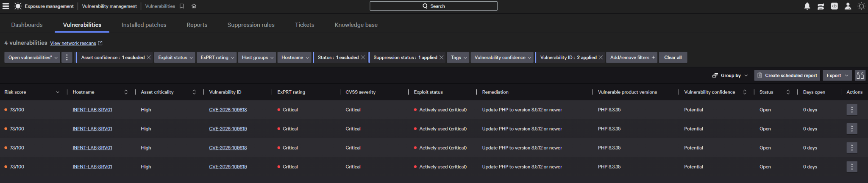Screen dimensions: 868x183
Task: Open the Open vulnerabilities saved filter dropdown
Action: pyautogui.click(x=32, y=57)
